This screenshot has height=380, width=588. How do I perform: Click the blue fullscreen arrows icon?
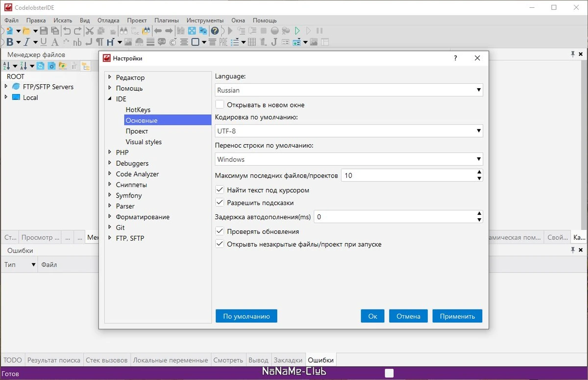[192, 30]
